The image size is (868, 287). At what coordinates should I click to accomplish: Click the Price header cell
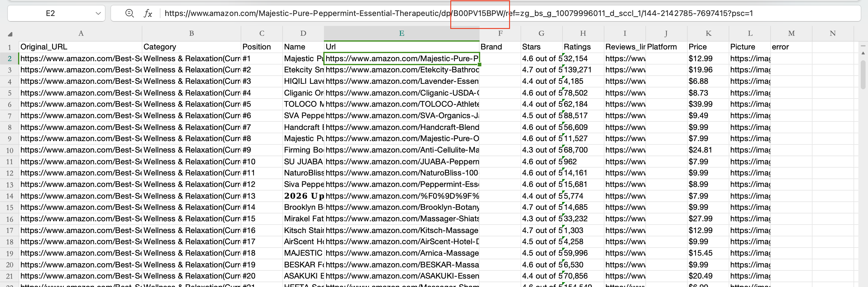(x=708, y=47)
